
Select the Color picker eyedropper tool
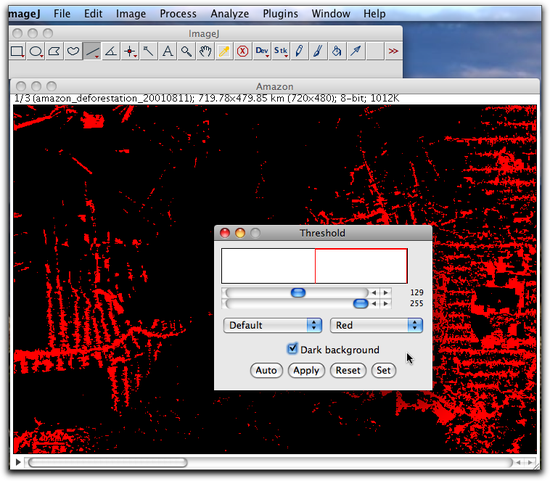(x=224, y=51)
